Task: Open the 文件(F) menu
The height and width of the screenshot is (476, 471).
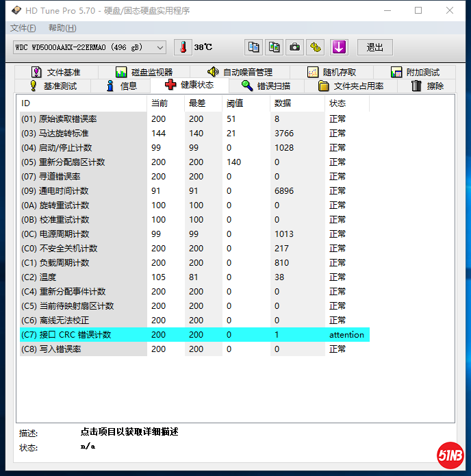Action: 23,28
